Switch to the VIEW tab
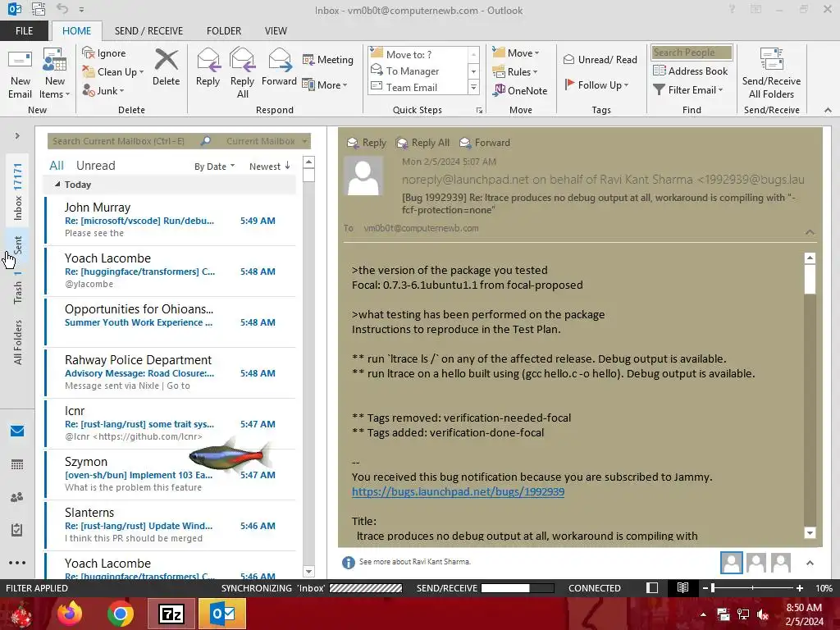The height and width of the screenshot is (630, 840). (x=276, y=31)
